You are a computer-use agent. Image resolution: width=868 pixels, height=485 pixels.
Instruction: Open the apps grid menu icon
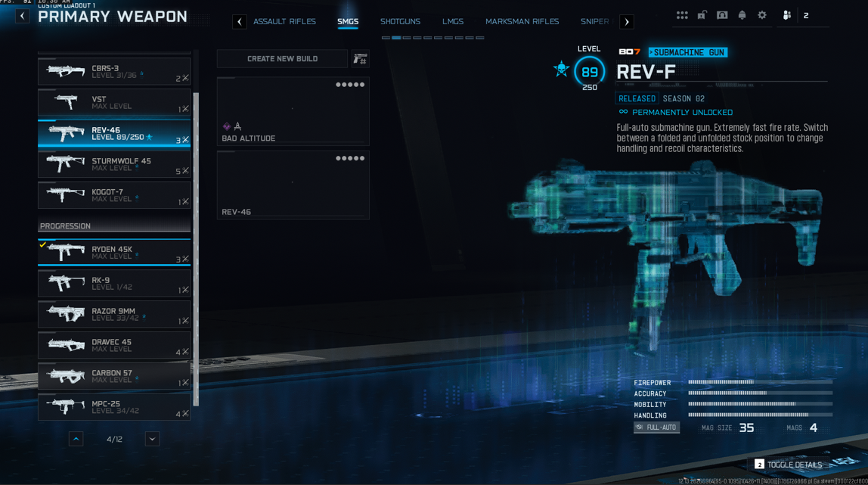tap(682, 15)
